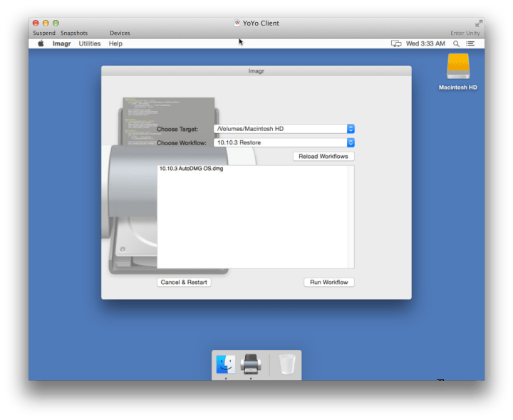Open the Utilities menu
This screenshot has width=513, height=420.
[89, 43]
